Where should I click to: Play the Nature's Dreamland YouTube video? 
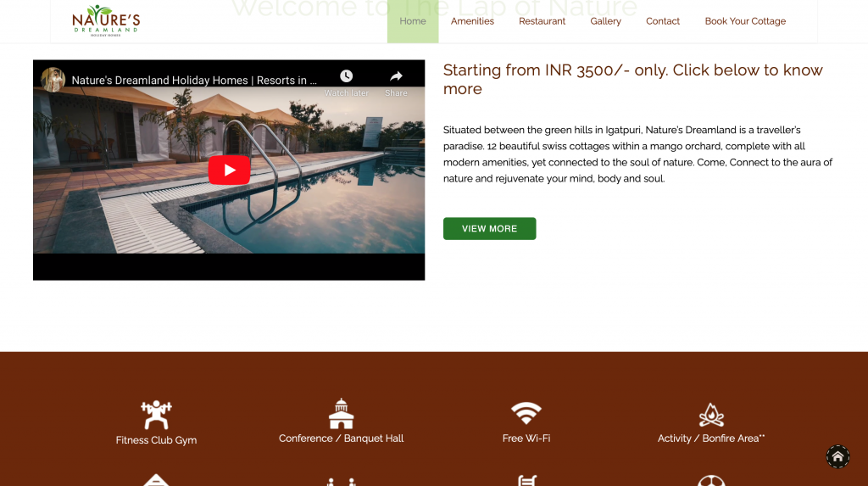[229, 170]
